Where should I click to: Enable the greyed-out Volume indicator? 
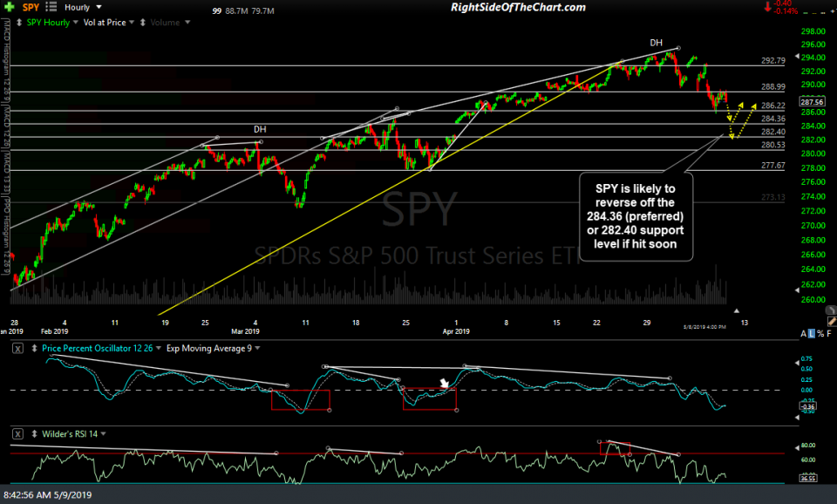coord(164,23)
